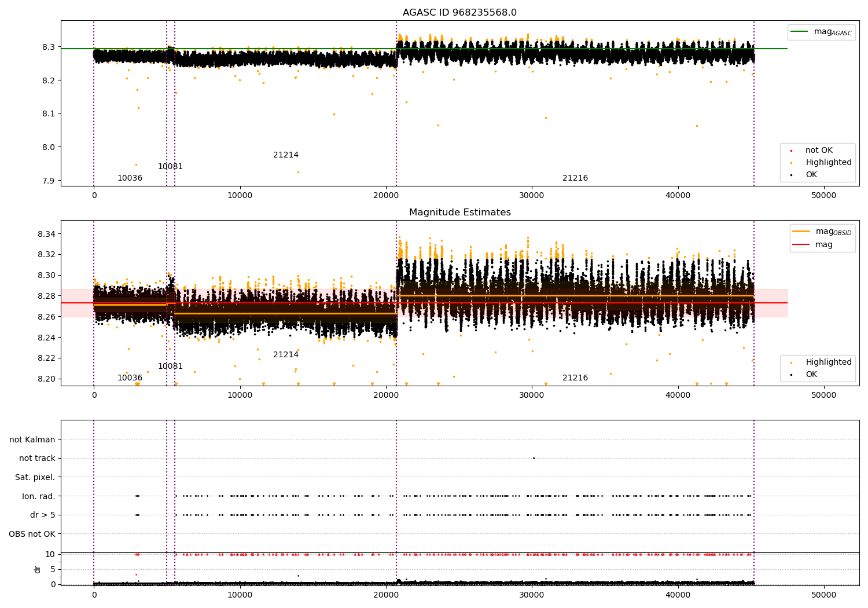Click OBSID label 21216 in Magnitude Estimates plot
This screenshot has width=868, height=608.
[x=575, y=378]
